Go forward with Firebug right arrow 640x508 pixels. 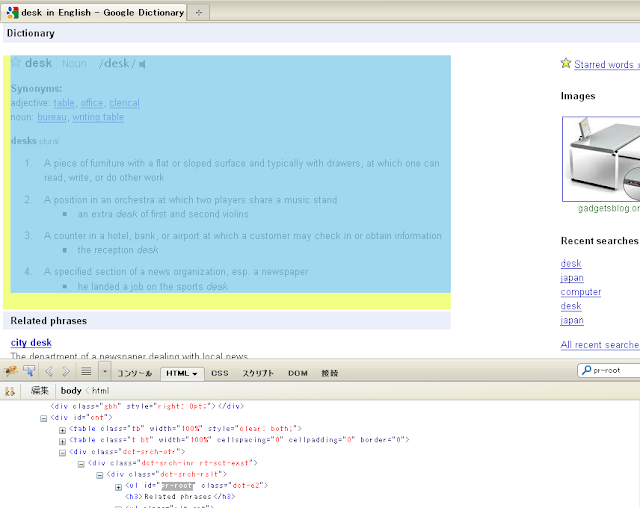pos(66,371)
